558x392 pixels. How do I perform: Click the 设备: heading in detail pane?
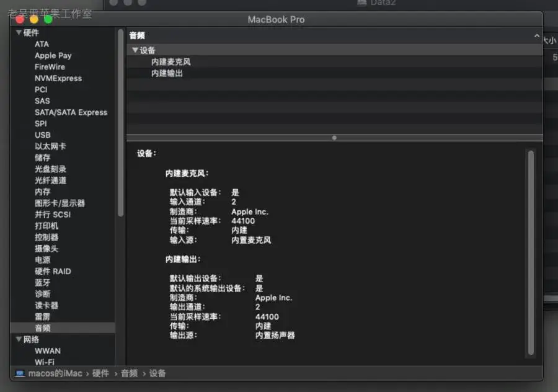(146, 154)
